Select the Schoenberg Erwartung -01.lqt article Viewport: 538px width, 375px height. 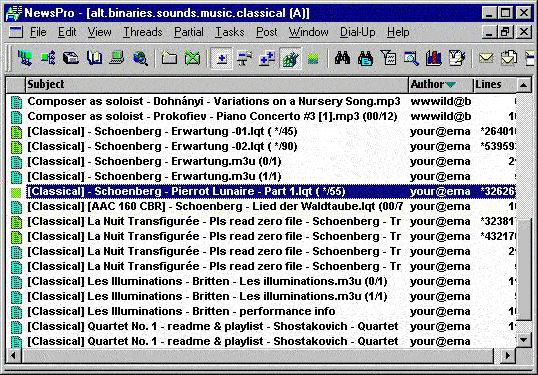[x=261, y=132]
